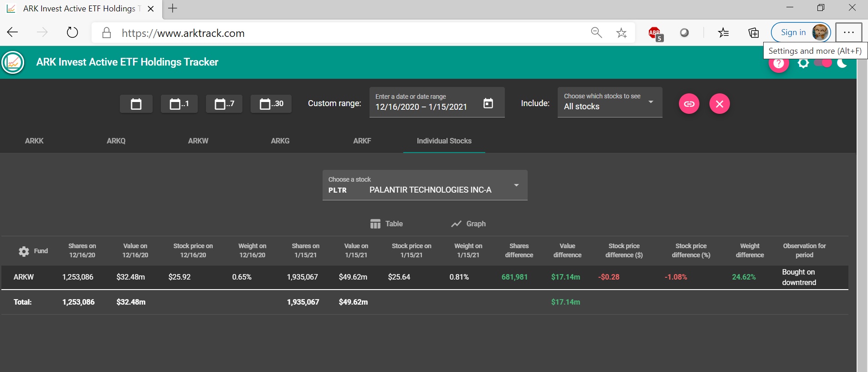868x372 pixels.
Task: Select the last 7 days range button
Action: coord(224,104)
